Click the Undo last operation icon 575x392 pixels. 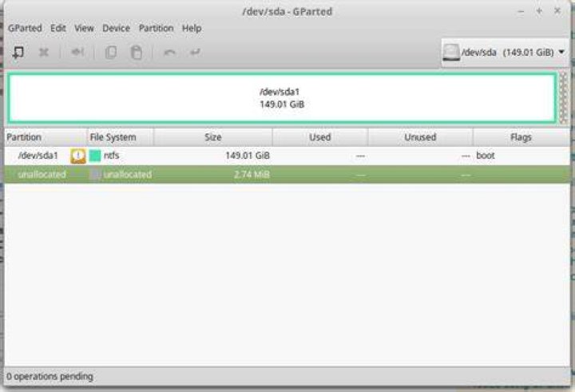(169, 53)
